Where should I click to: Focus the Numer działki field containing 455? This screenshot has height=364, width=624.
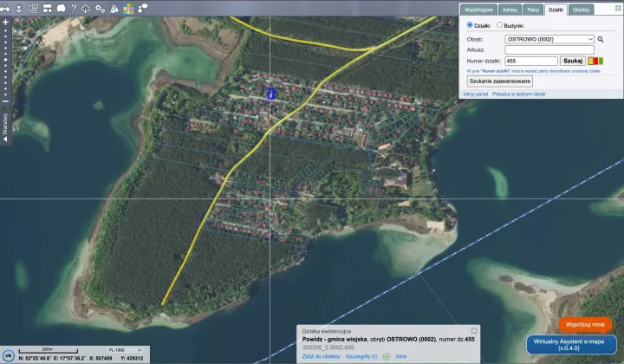531,61
